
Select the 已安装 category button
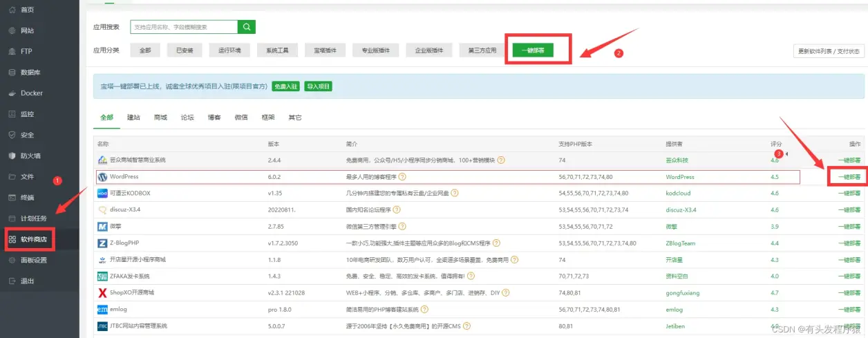coord(185,50)
